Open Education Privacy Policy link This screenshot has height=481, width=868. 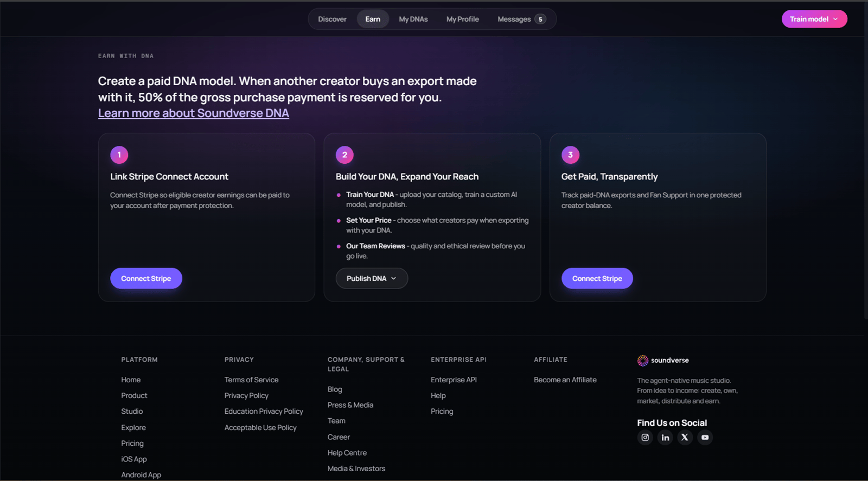264,411
